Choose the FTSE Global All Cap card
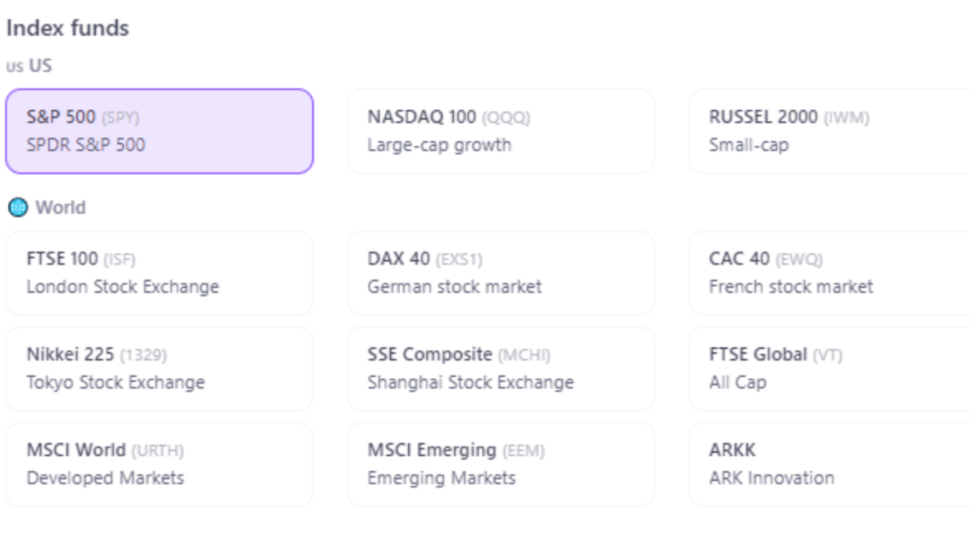Image resolution: width=980 pixels, height=533 pixels. point(834,369)
